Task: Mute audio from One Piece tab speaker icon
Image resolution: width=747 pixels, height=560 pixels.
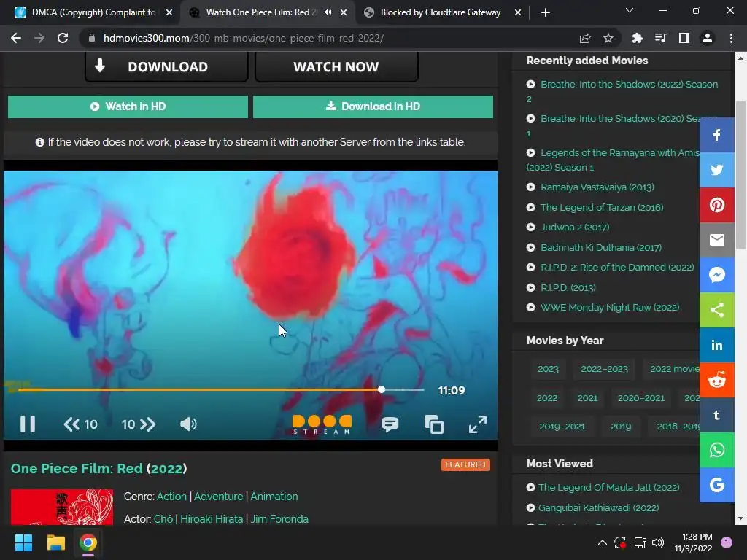Action: 328,12
